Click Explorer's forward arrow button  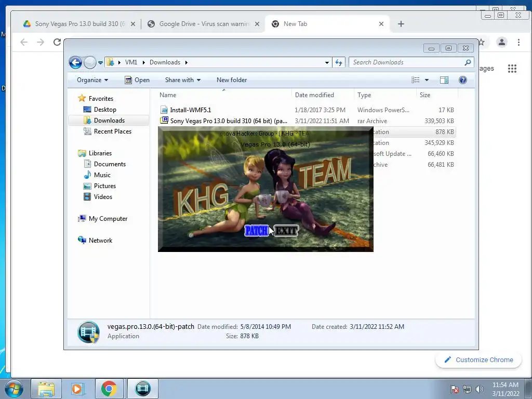pyautogui.click(x=90, y=62)
